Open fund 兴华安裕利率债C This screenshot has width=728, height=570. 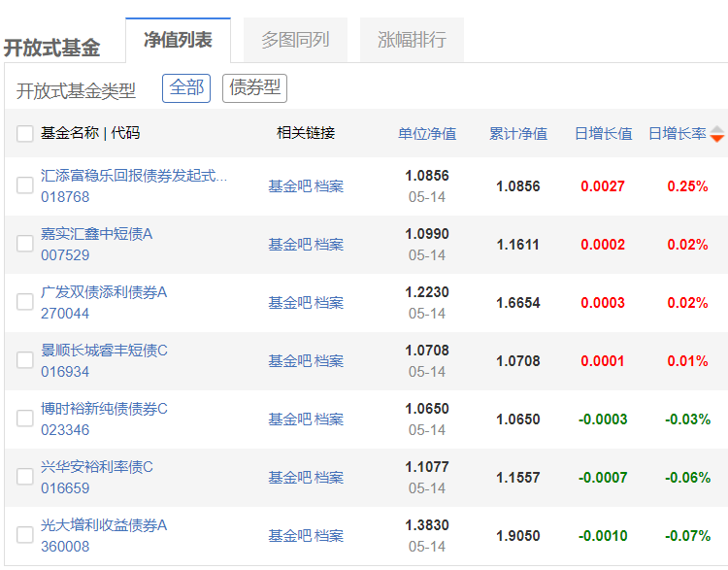pos(96,467)
